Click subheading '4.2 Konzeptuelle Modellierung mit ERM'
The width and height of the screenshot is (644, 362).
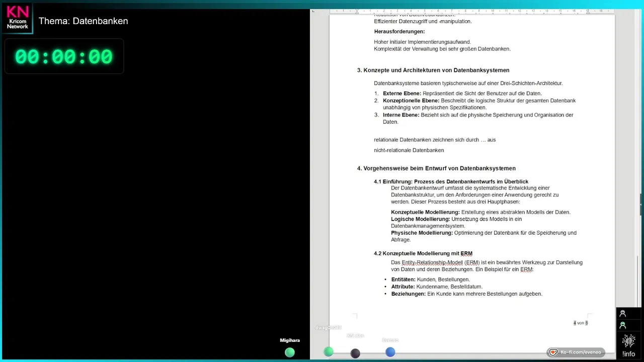(423, 253)
